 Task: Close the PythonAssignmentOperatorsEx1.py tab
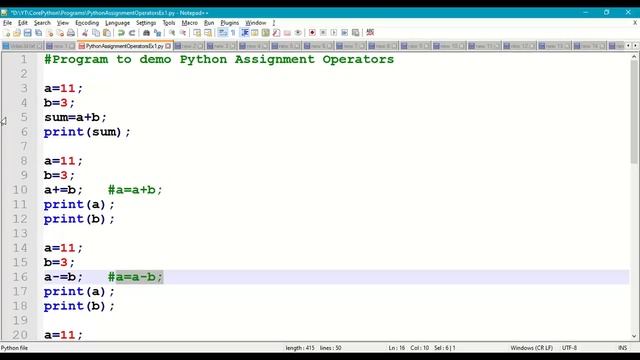coord(168,46)
